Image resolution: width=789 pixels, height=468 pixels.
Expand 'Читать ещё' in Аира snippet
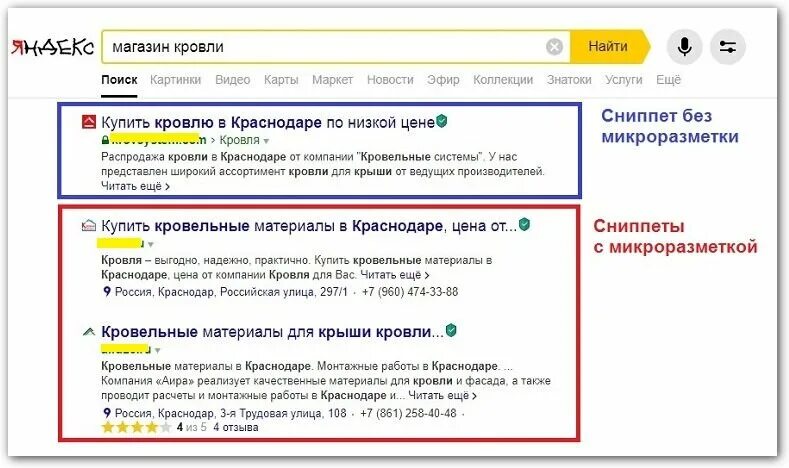[x=442, y=396]
